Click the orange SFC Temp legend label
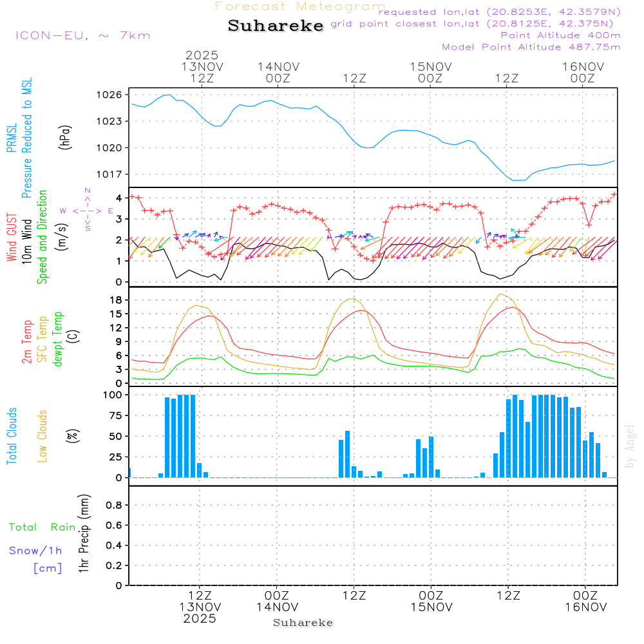The width and height of the screenshot is (644, 644). click(43, 339)
